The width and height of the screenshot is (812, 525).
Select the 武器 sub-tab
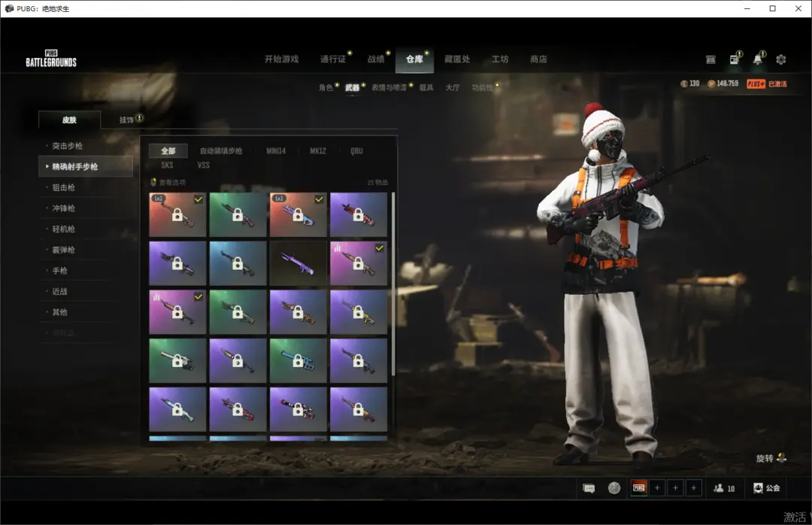point(352,87)
